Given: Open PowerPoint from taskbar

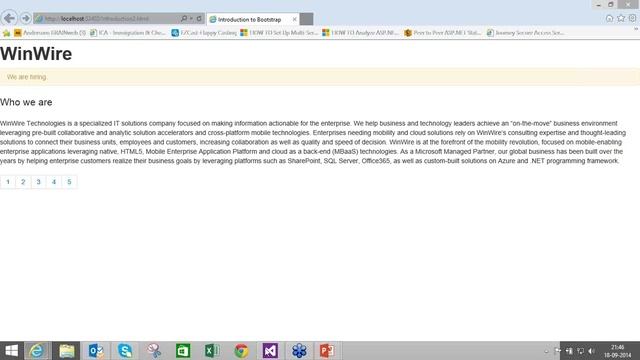Looking at the screenshot, I should coord(327,351).
